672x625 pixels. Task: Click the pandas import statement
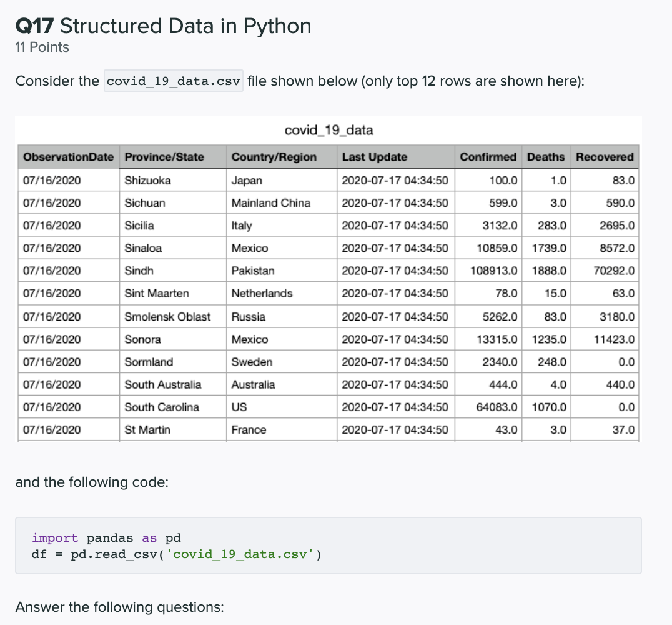tap(106, 537)
